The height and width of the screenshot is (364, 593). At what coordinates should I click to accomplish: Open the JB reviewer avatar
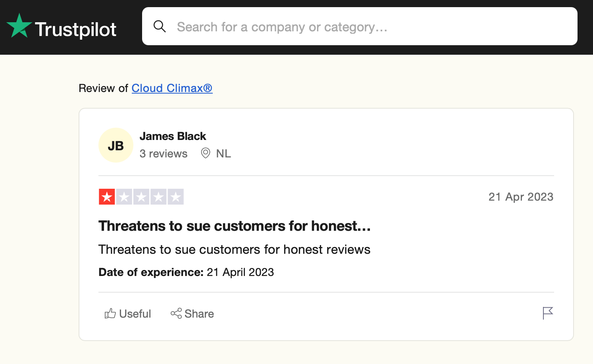pos(116,146)
